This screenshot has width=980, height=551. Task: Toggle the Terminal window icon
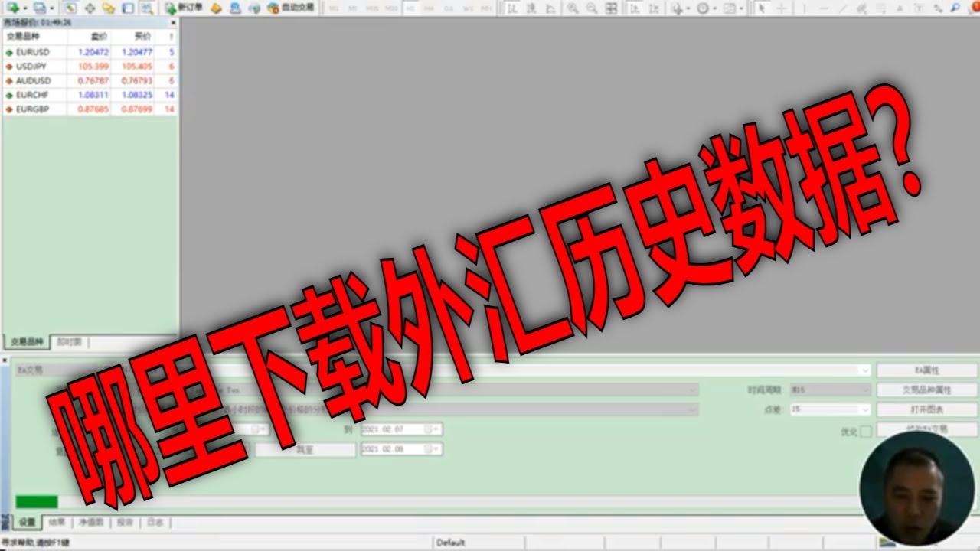pyautogui.click(x=127, y=8)
